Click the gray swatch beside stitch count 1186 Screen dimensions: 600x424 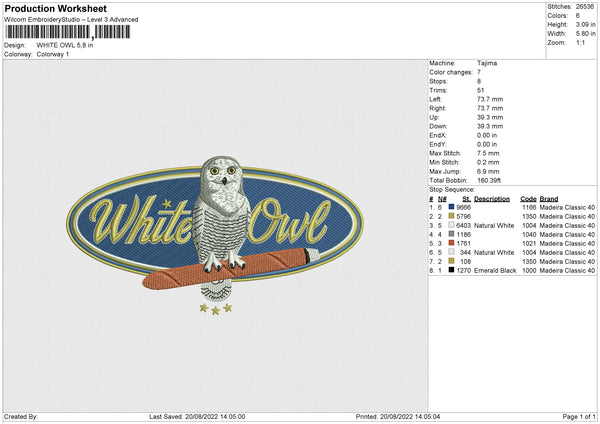(x=451, y=234)
